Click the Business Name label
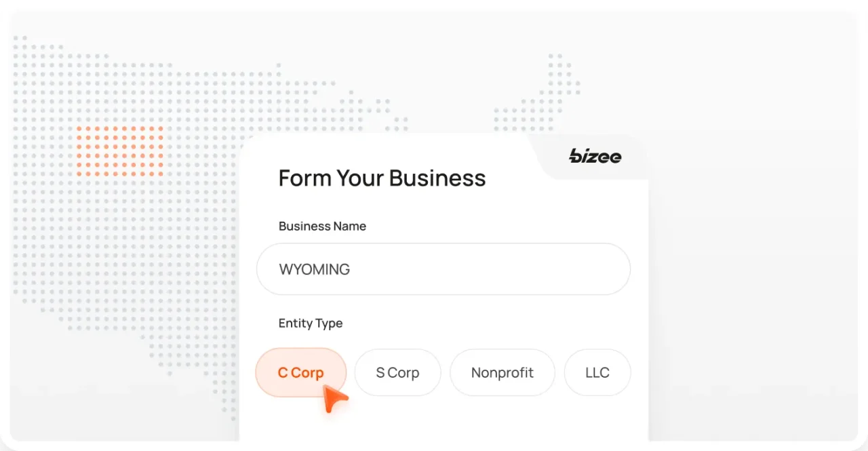The width and height of the screenshot is (868, 451). [x=322, y=226]
